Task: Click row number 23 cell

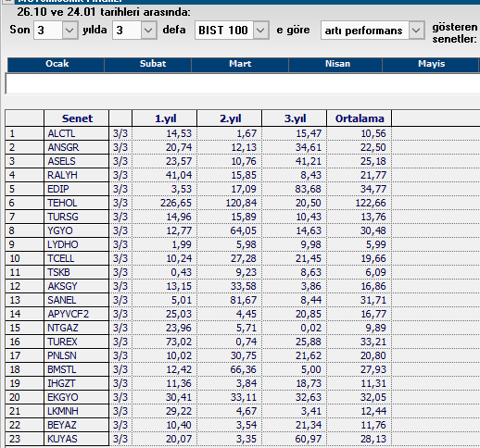Action: (25, 439)
